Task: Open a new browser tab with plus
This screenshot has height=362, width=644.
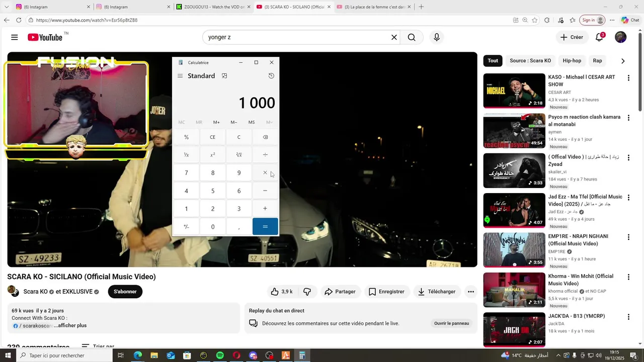Action: pos(421,7)
